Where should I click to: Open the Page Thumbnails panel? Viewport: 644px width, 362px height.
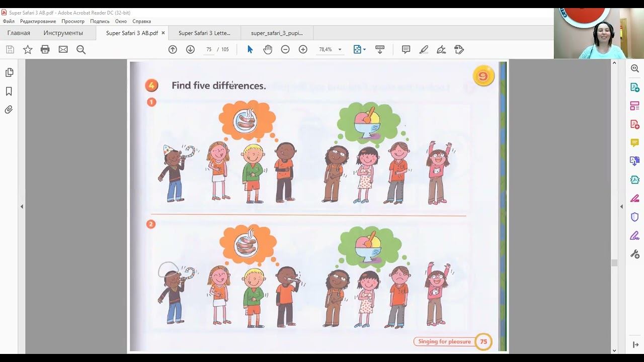pos(9,73)
